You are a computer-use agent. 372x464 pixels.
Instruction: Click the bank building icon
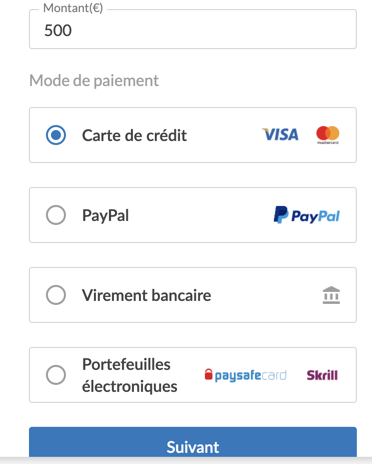331,295
